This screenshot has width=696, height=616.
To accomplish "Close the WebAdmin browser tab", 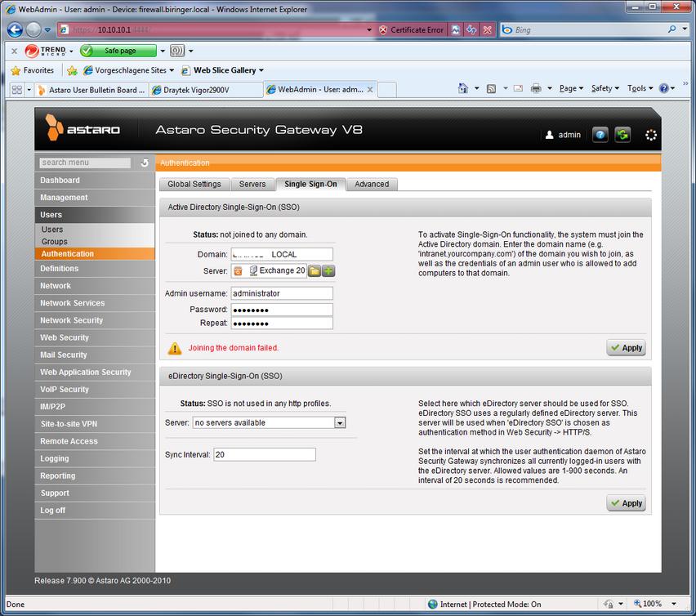I will click(370, 90).
